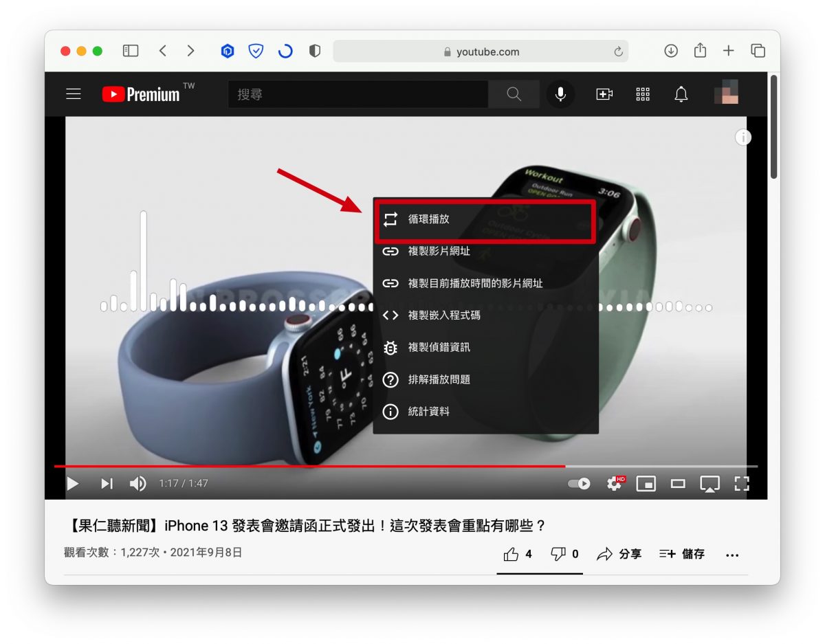The width and height of the screenshot is (825, 644).
Task: Open the Safari share menu
Action: 700,50
